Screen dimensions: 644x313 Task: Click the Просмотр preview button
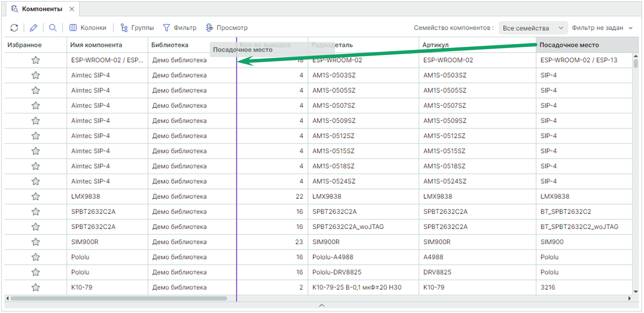point(226,28)
